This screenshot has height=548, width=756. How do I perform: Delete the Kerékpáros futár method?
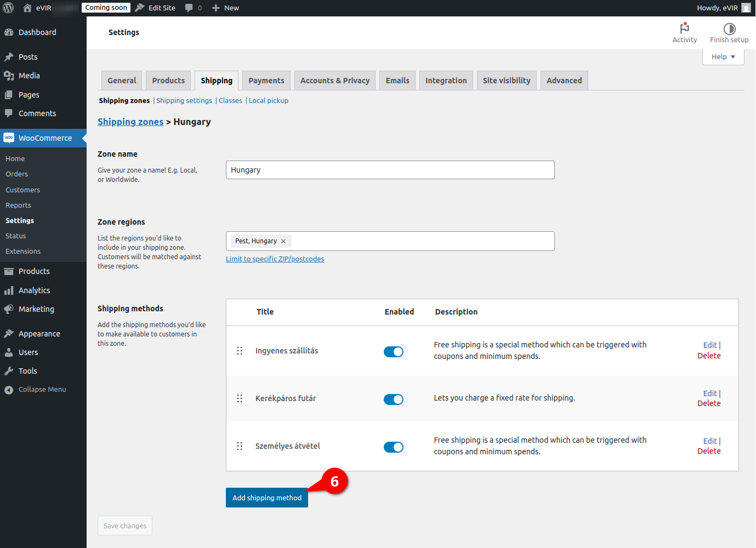pyautogui.click(x=709, y=403)
